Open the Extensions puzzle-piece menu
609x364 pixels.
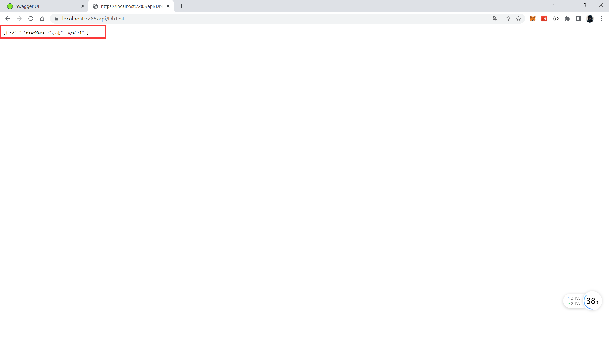[567, 18]
